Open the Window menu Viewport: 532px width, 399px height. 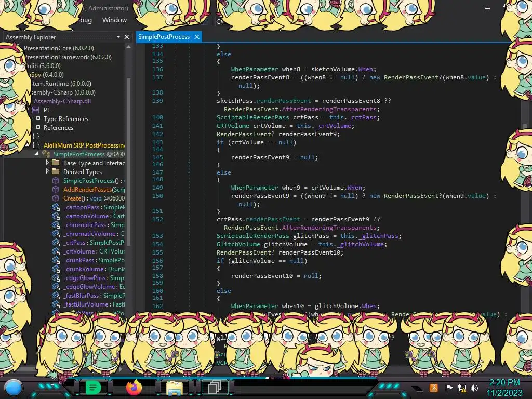click(114, 20)
